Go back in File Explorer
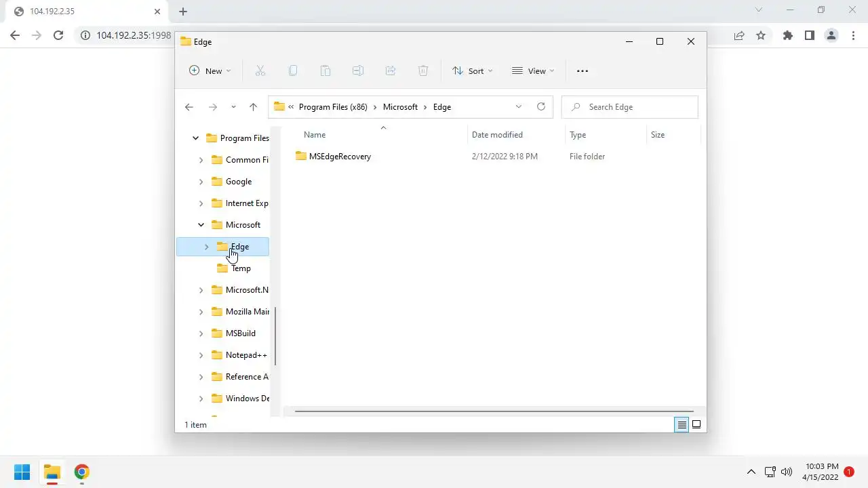This screenshot has width=868, height=488. [x=189, y=107]
